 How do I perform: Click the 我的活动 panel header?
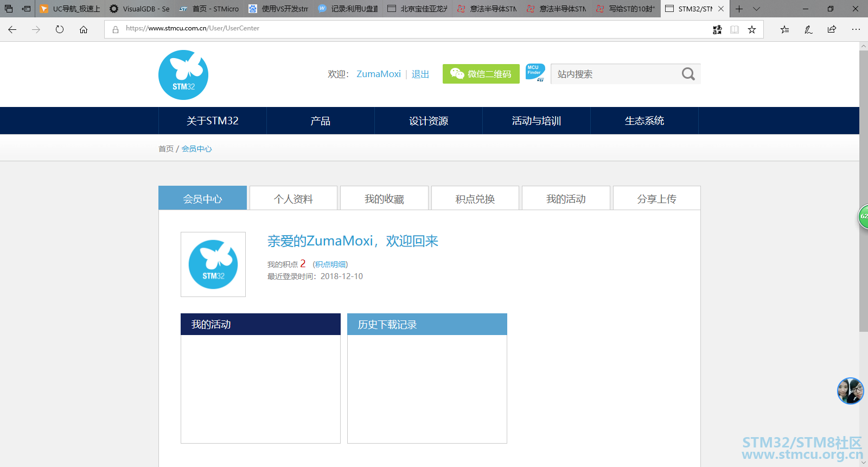pos(260,324)
